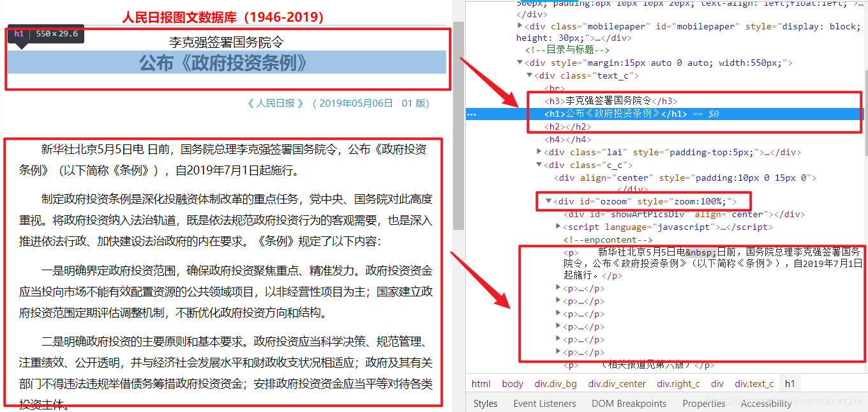
Task: Click the subheading 李克强签署国务院令 on the page
Action: 226,42
